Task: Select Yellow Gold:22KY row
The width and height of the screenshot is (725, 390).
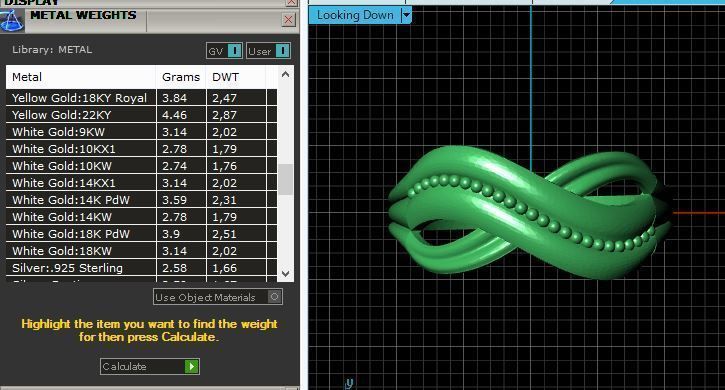Action: pos(141,115)
